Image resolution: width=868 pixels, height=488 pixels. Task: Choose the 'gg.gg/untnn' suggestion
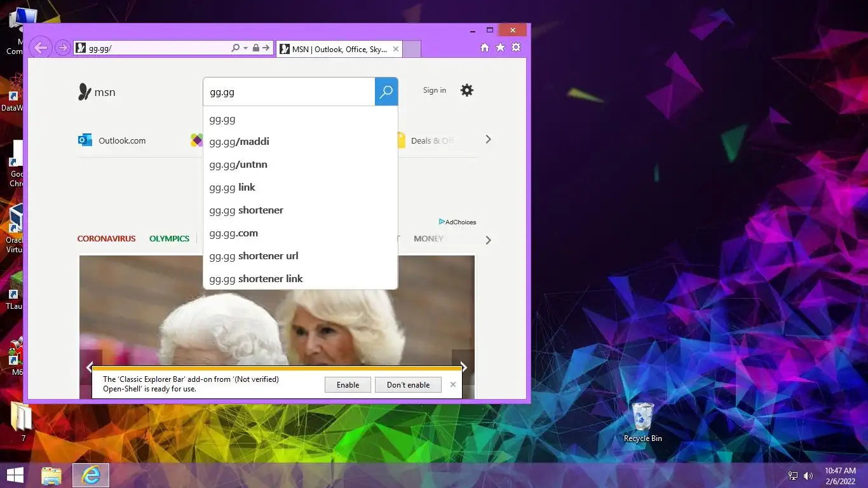pyautogui.click(x=300, y=165)
